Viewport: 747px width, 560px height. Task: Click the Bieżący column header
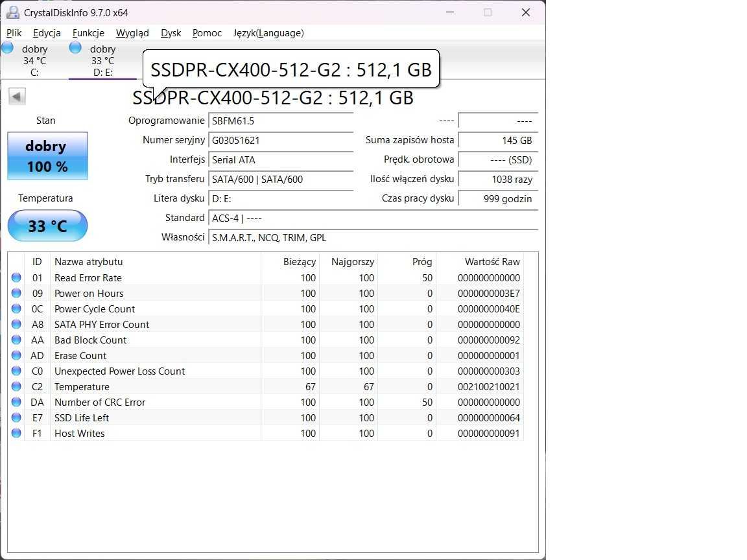290,261
